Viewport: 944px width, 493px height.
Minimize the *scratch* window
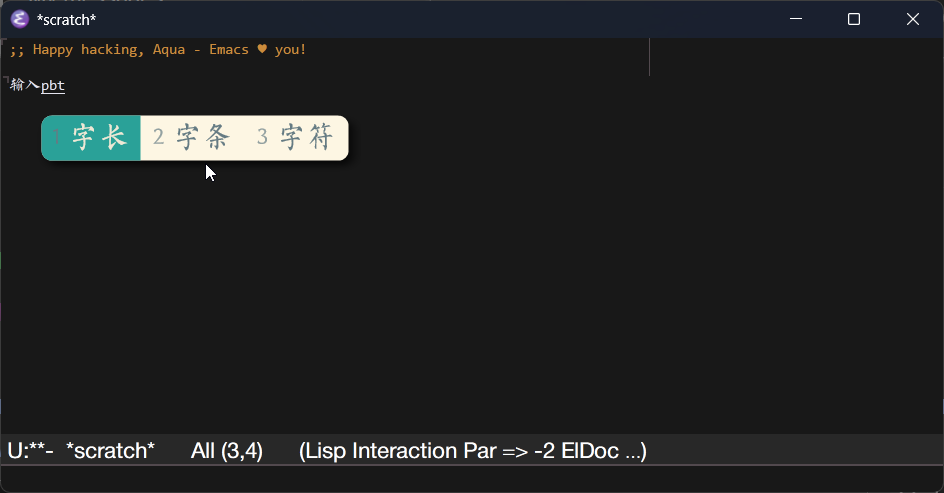pos(796,19)
